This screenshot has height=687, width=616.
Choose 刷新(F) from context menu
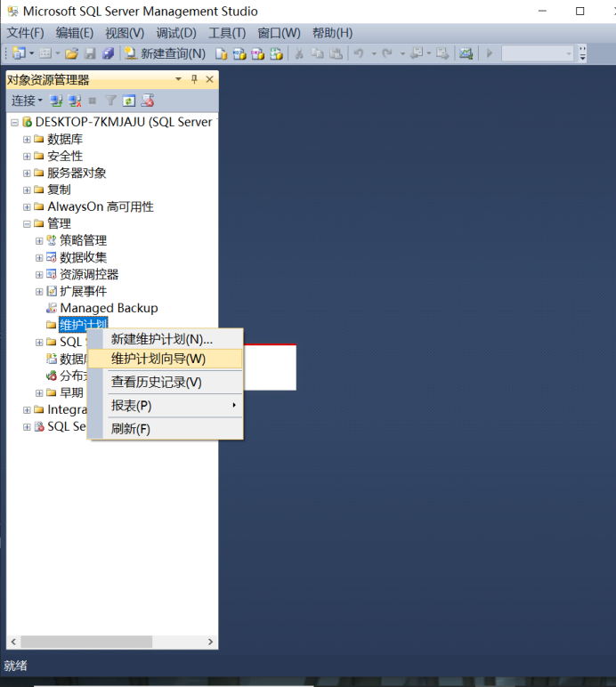pyautogui.click(x=166, y=429)
